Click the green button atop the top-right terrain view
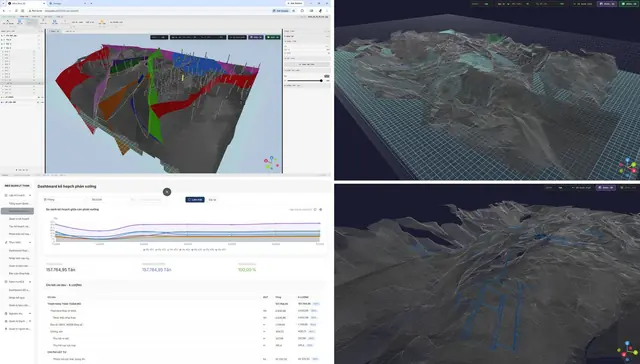This screenshot has width=640, height=364. click(629, 4)
